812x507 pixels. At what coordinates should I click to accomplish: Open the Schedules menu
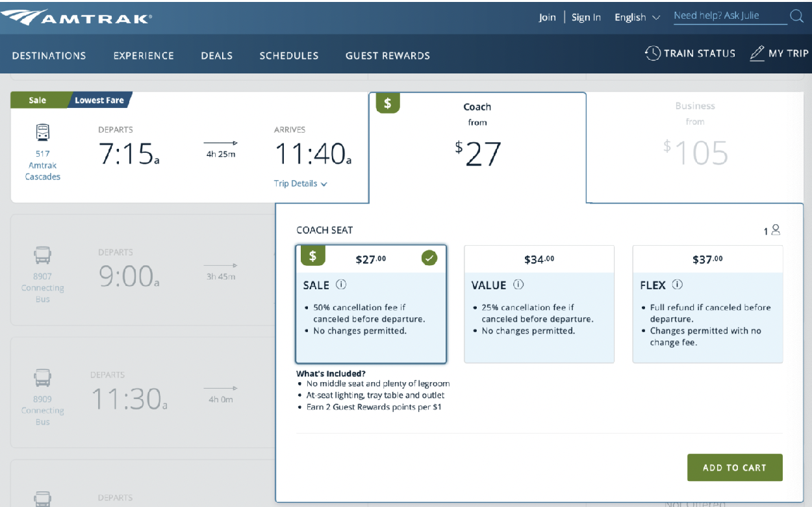(x=289, y=56)
